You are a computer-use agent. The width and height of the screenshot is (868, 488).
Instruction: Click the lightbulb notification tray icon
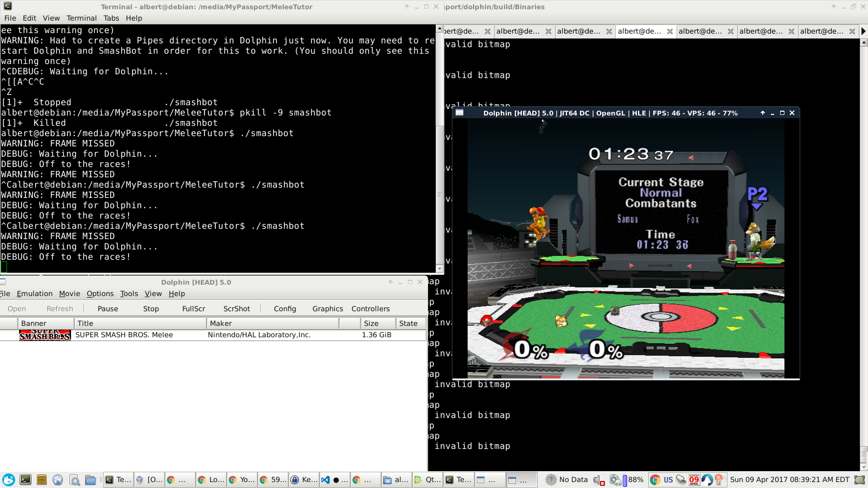[719, 480]
